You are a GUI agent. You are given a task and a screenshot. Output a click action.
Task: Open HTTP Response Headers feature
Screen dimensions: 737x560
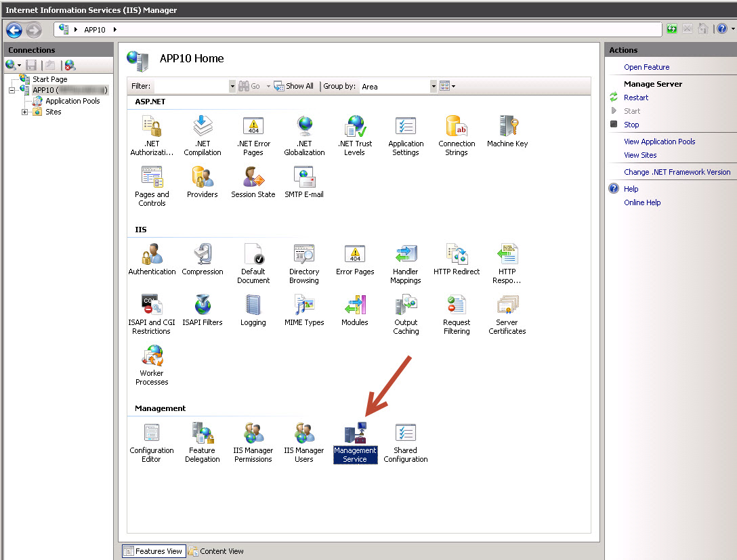(x=507, y=263)
